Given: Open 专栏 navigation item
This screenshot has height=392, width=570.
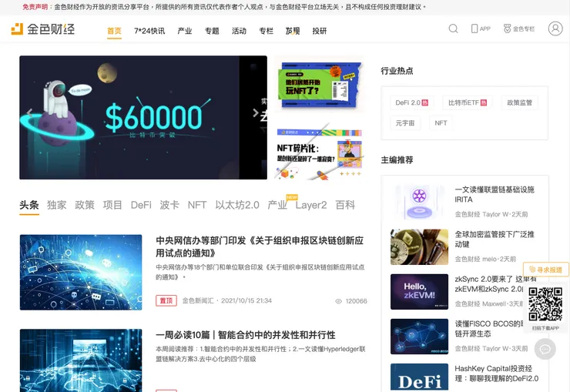Looking at the screenshot, I should click(x=266, y=32).
